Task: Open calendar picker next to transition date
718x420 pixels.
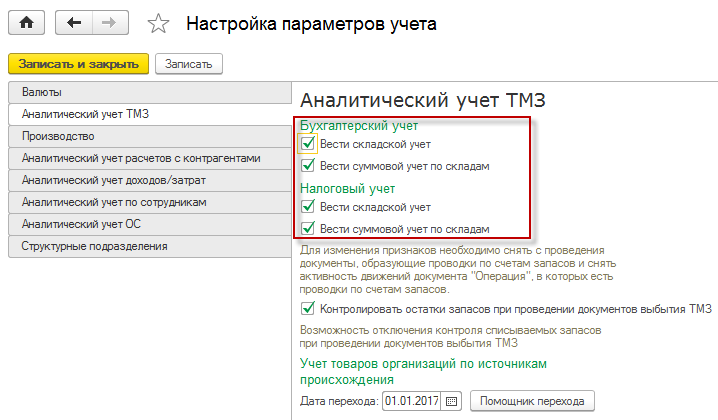Action: pyautogui.click(x=451, y=401)
